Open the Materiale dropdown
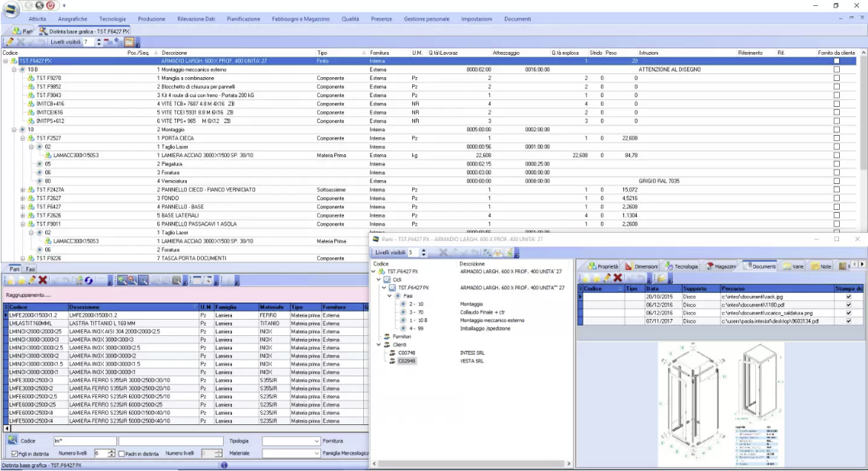Viewport: 868px width, 471px height. [315, 452]
